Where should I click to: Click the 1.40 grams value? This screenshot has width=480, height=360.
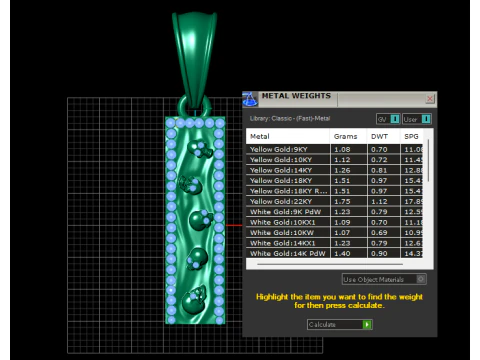[342, 253]
